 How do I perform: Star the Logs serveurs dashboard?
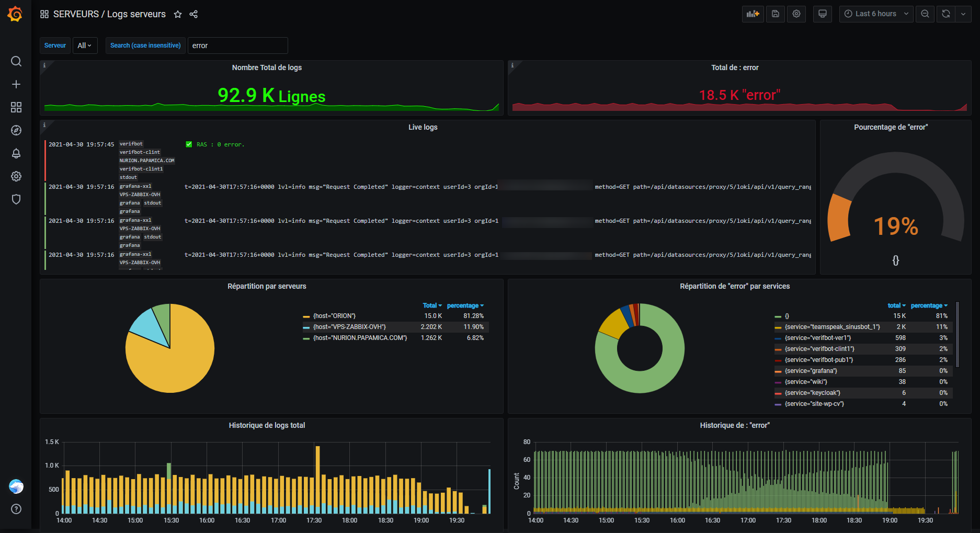coord(178,14)
